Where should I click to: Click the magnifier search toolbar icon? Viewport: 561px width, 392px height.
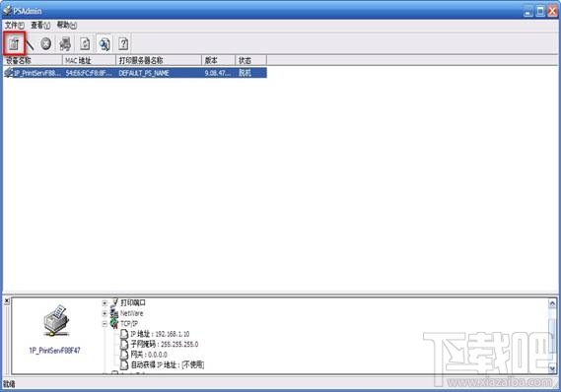105,43
